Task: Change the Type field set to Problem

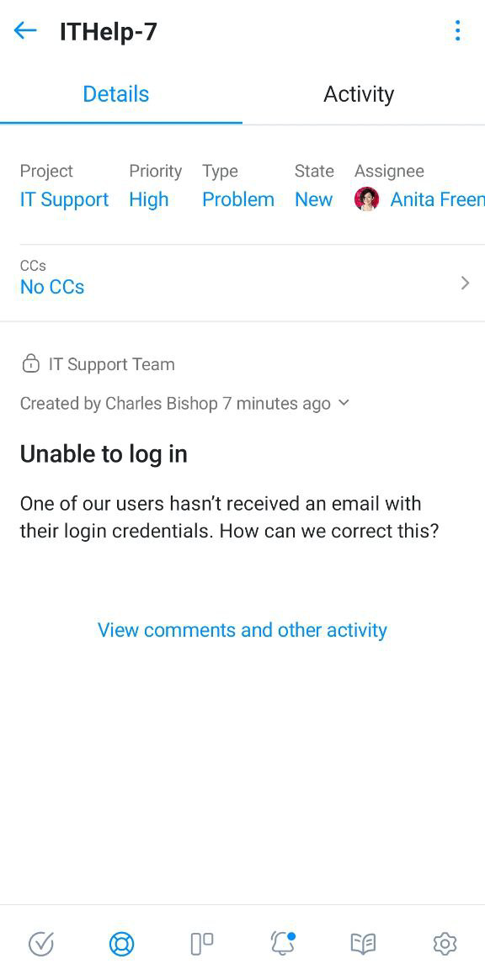Action: point(237,199)
